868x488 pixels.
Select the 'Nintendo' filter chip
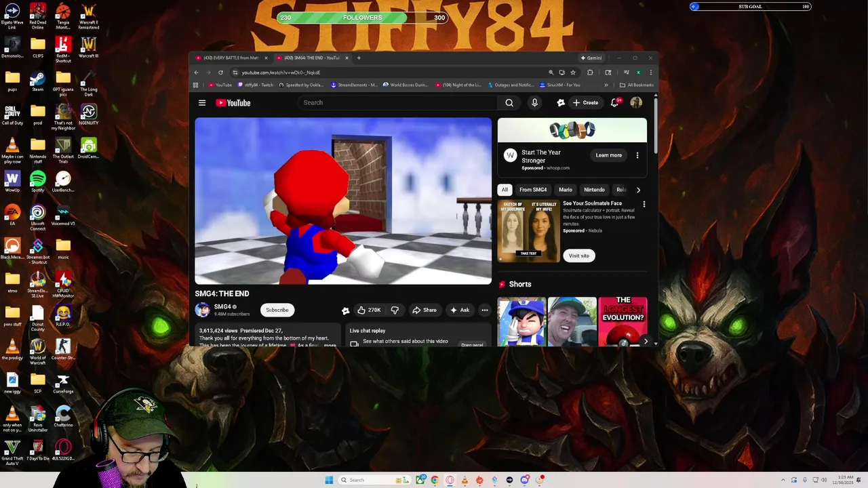pos(594,190)
